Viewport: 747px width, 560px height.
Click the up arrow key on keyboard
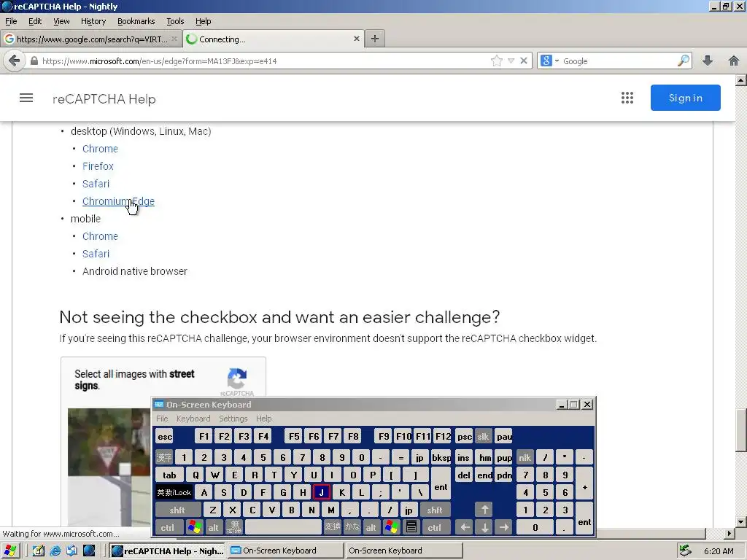click(x=484, y=510)
